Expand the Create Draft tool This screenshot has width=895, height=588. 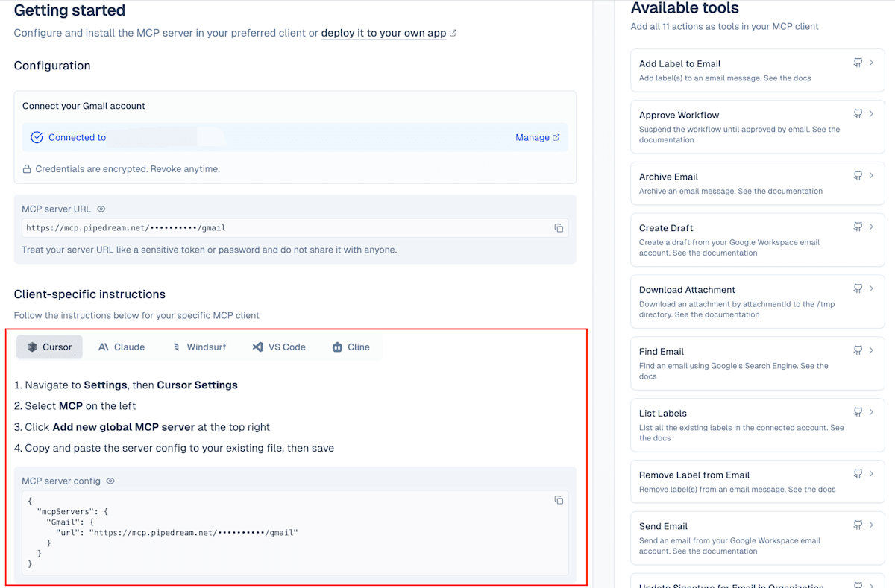[871, 227]
